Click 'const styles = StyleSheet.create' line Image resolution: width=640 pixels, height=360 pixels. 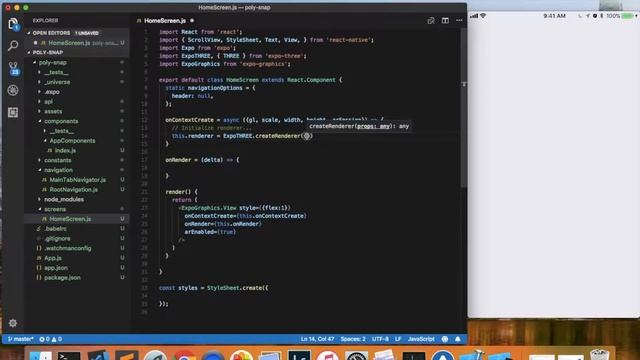(213, 288)
